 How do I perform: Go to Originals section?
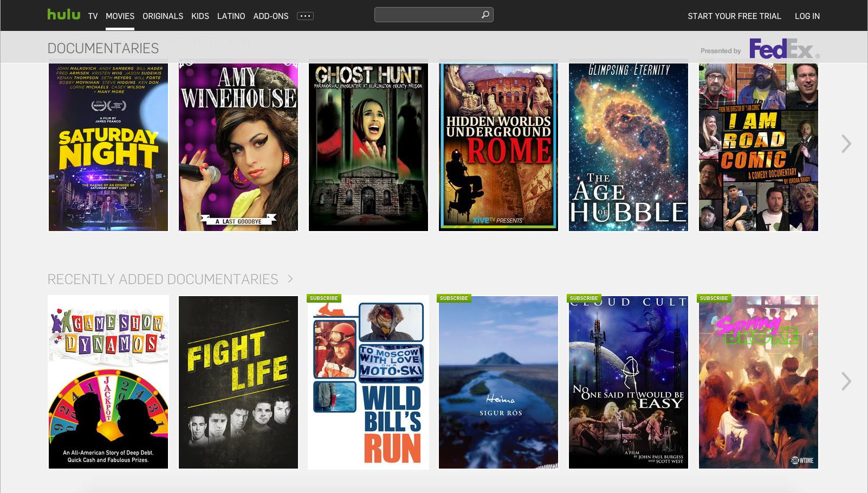[x=163, y=16]
